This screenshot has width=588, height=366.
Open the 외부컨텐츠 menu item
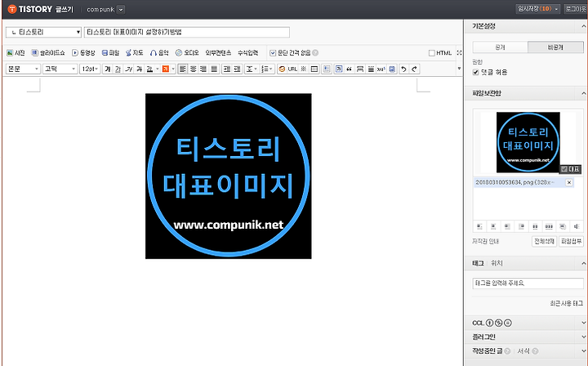point(218,53)
